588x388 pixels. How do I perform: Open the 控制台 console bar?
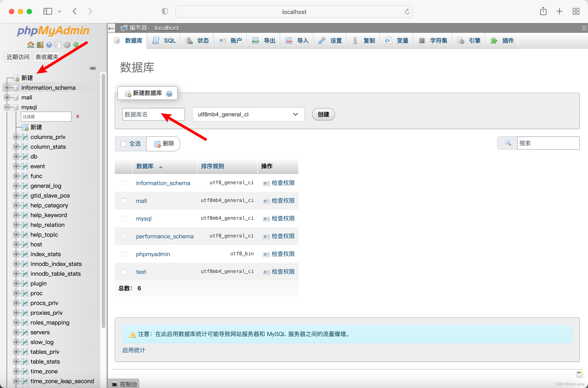tap(124, 384)
